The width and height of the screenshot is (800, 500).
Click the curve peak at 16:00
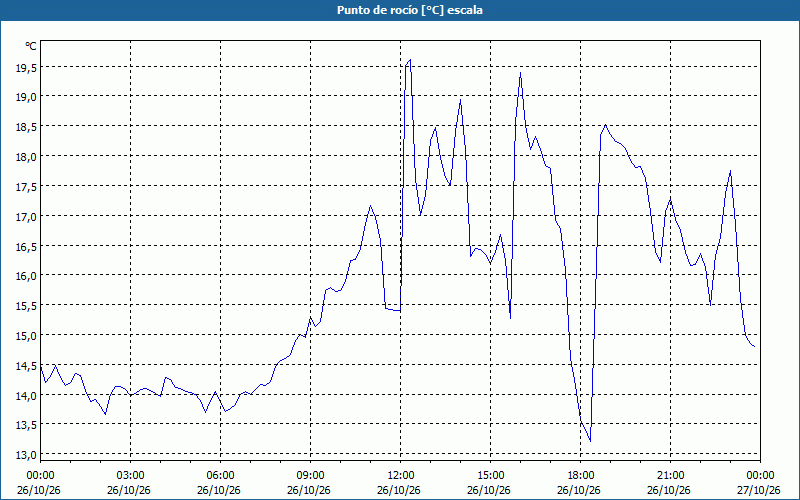[520, 72]
